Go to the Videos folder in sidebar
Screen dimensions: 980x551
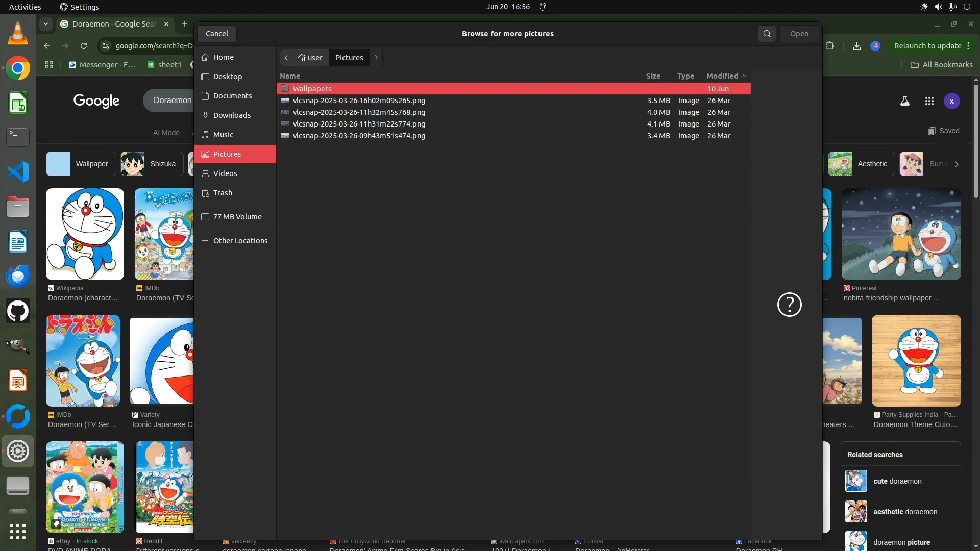pyautogui.click(x=225, y=173)
